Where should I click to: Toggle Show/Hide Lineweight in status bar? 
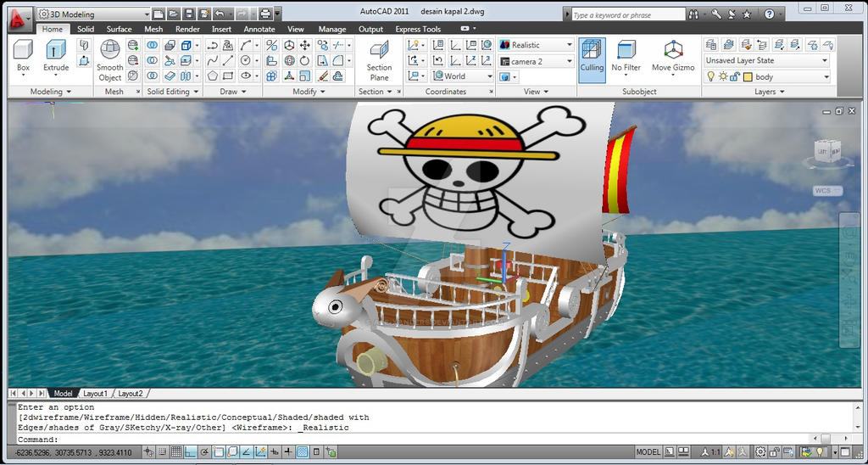288,452
